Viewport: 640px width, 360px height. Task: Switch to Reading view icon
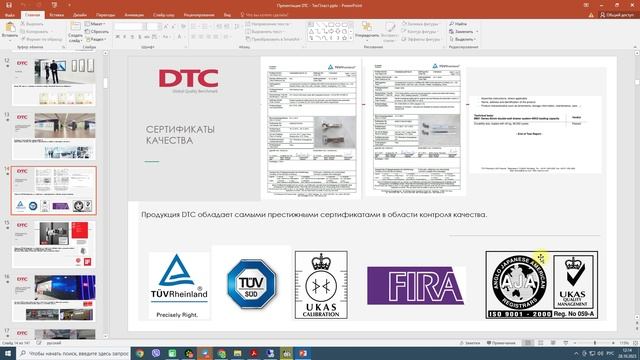tap(553, 343)
